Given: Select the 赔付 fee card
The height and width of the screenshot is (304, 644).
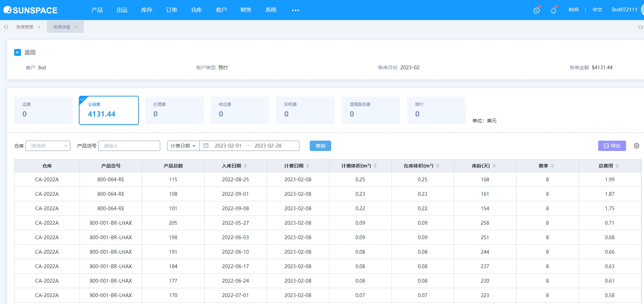Looking at the screenshot, I should click(x=436, y=110).
